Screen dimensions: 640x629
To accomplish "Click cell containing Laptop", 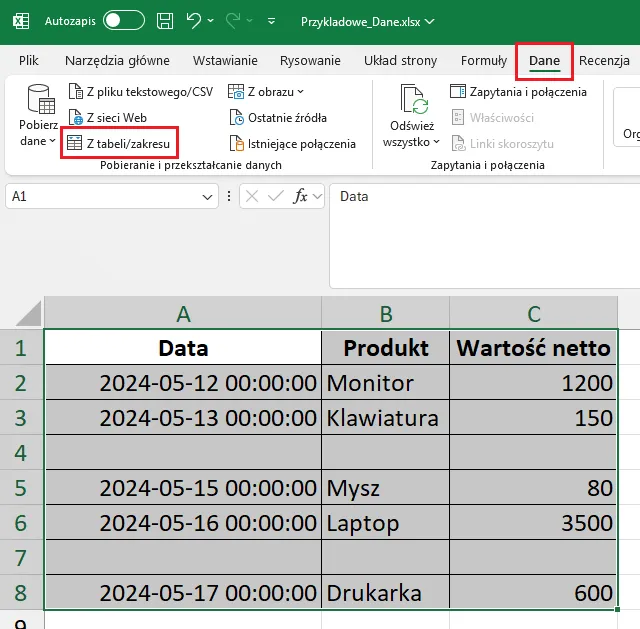I will tap(385, 523).
